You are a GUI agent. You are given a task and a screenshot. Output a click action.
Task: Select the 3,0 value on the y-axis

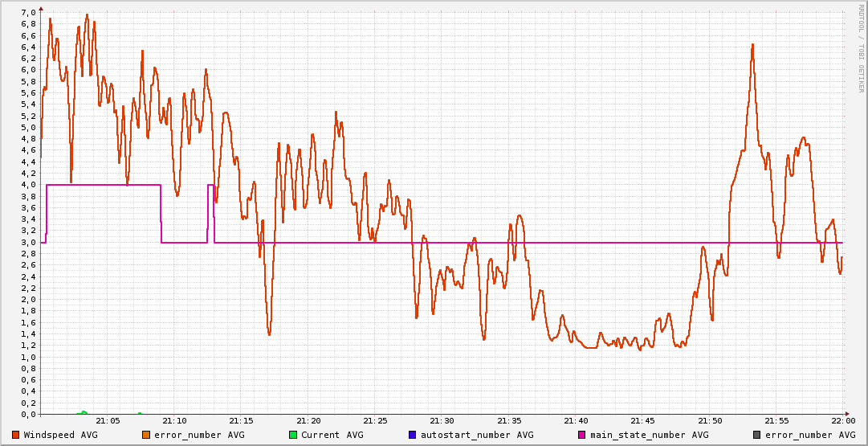[28, 242]
